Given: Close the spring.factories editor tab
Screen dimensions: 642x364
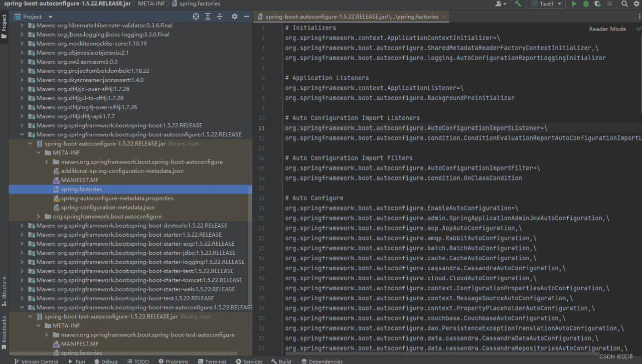Looking at the screenshot, I should [444, 17].
